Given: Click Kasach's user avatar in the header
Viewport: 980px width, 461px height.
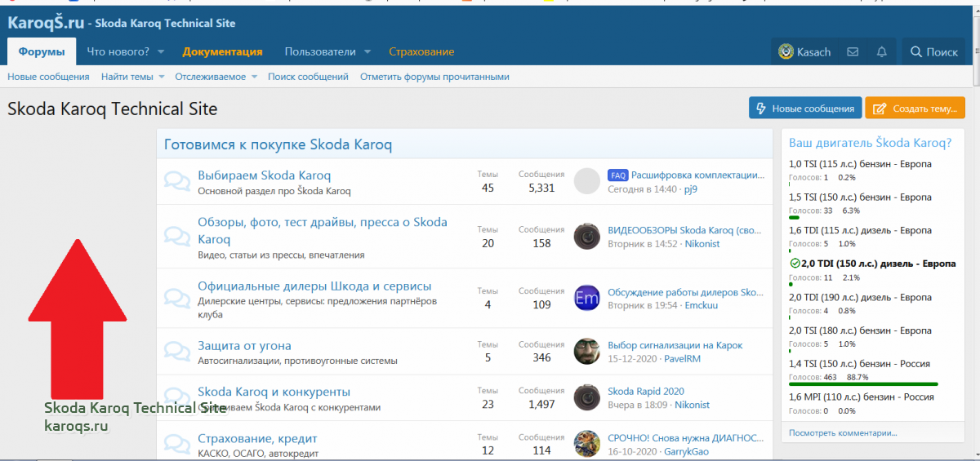Looking at the screenshot, I should [x=786, y=52].
